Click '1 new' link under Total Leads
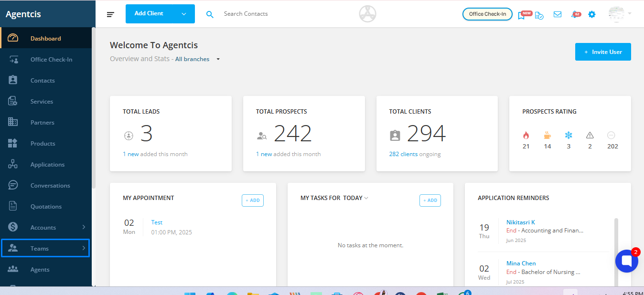 point(131,154)
